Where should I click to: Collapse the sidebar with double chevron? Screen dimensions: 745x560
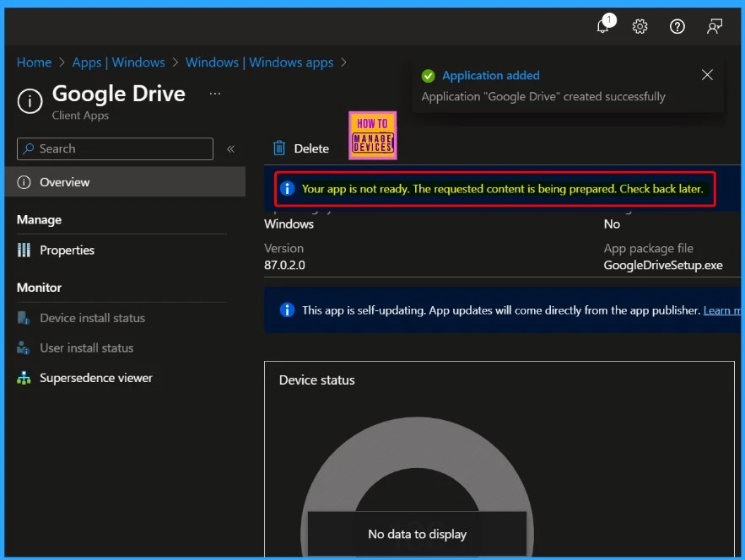point(230,149)
